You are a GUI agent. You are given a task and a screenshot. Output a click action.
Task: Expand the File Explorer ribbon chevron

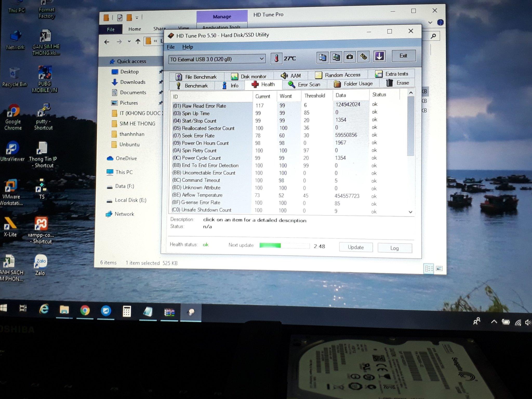tap(430, 23)
